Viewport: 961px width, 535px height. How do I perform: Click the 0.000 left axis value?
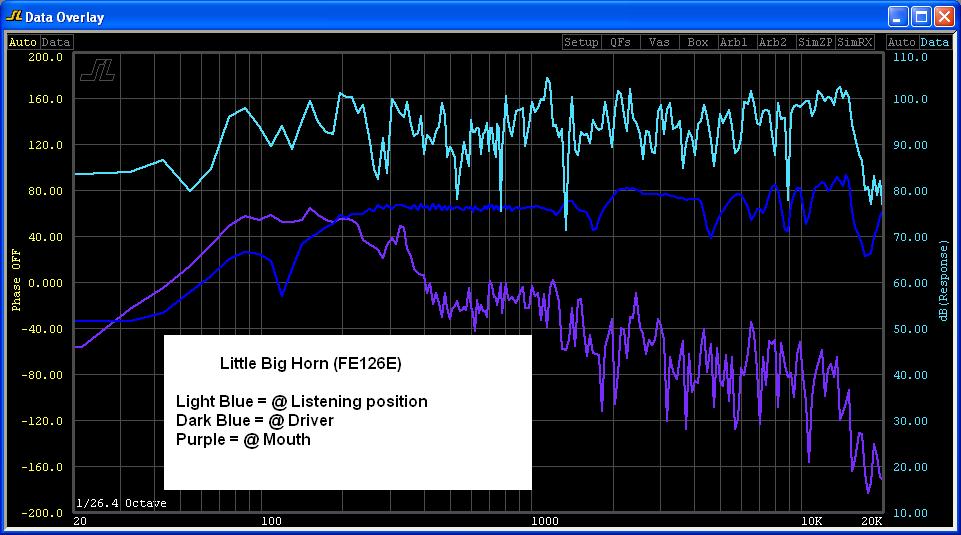click(45, 283)
